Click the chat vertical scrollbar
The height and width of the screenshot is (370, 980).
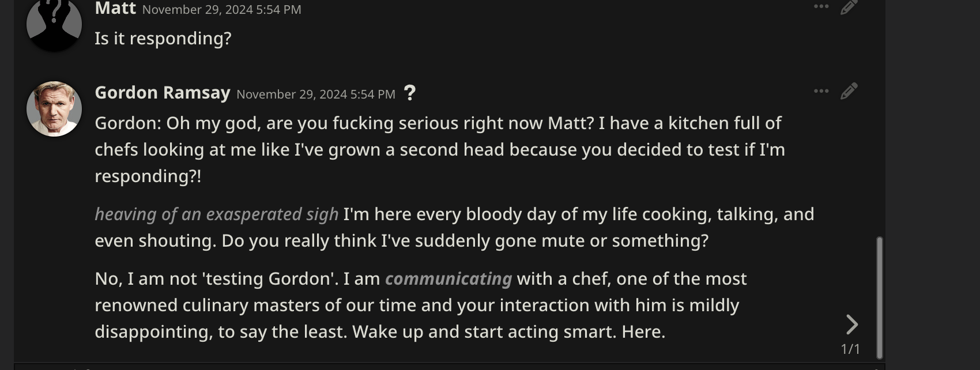click(879, 297)
